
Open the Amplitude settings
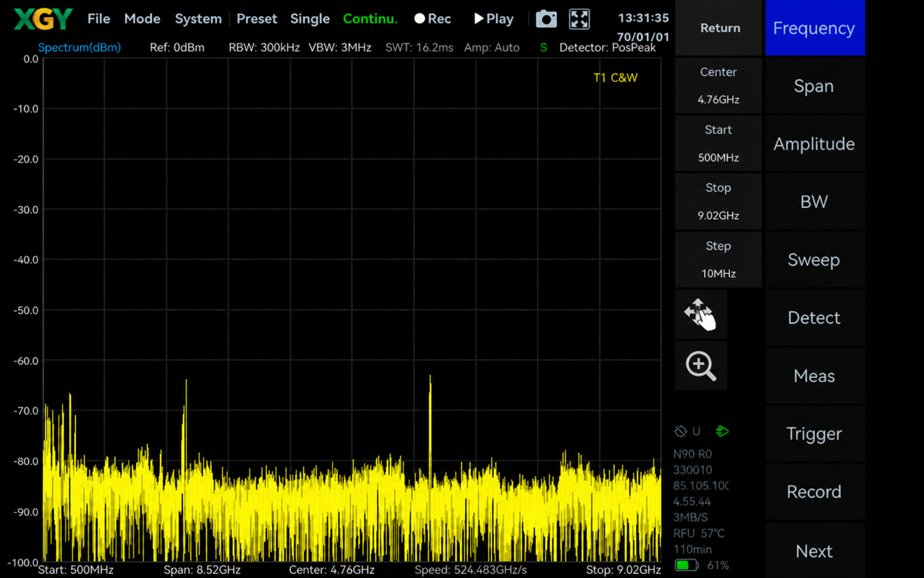(814, 144)
